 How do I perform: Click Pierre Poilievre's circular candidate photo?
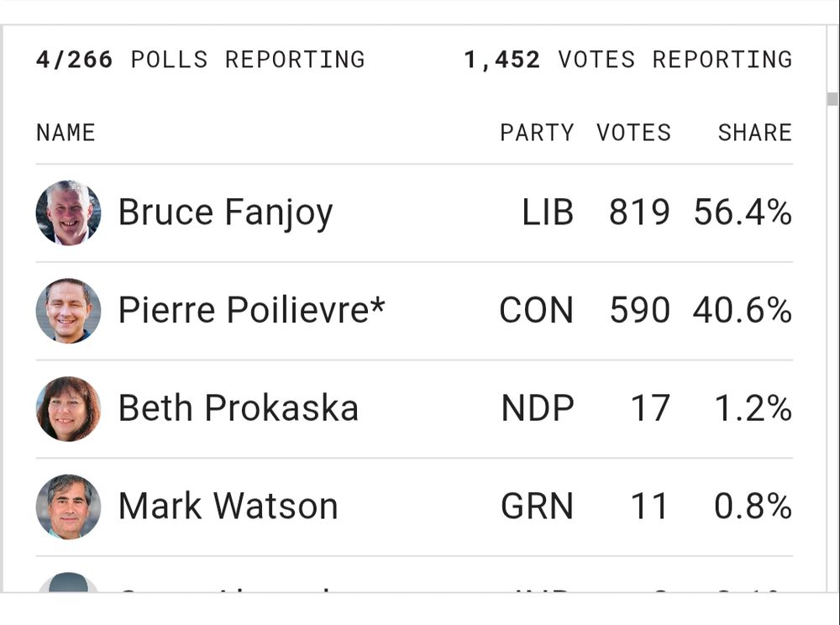69,311
